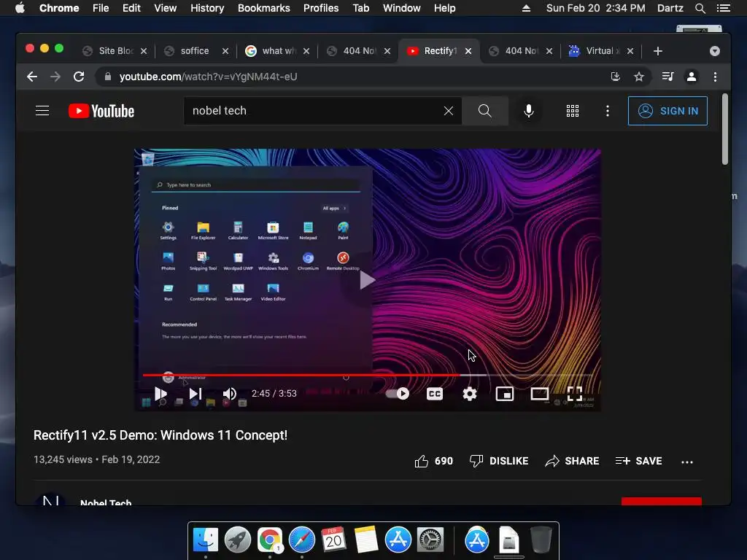The height and width of the screenshot is (560, 747).
Task: Open System Preferences from the Dock
Action: [x=430, y=540]
